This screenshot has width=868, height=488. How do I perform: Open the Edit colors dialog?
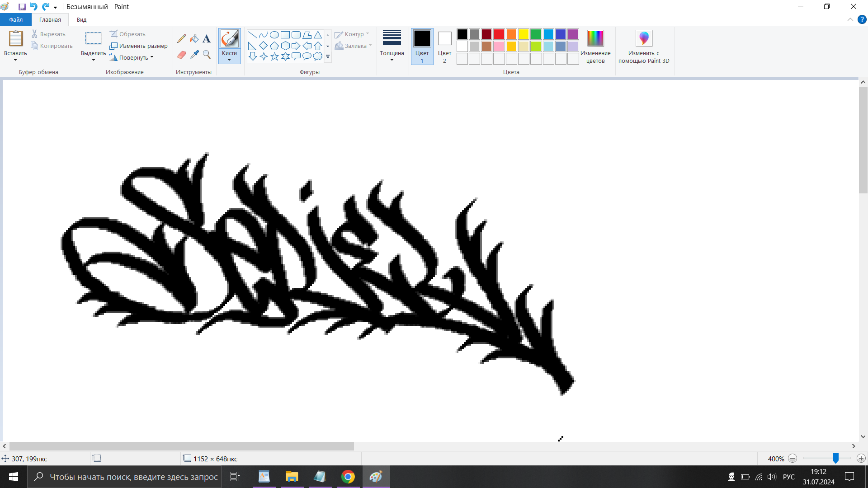[595, 46]
